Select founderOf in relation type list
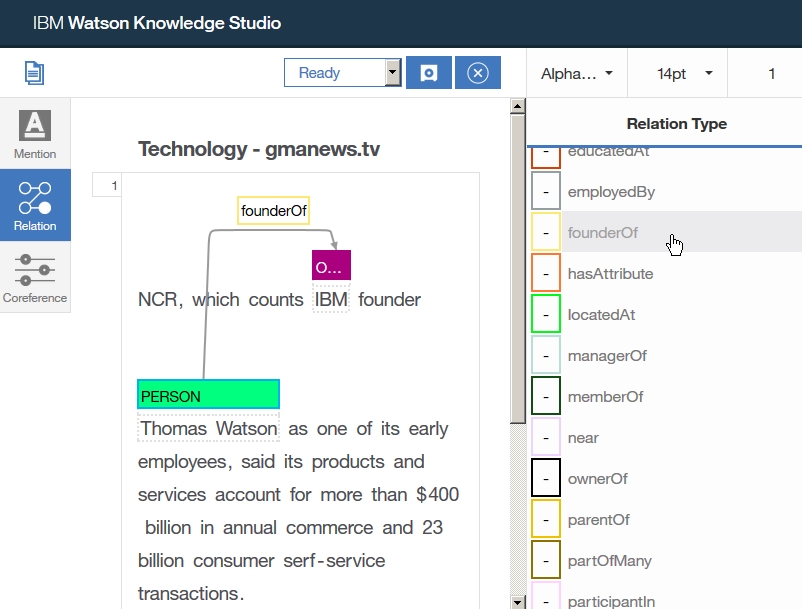Viewport: 802px width, 609px height. pyautogui.click(x=602, y=233)
